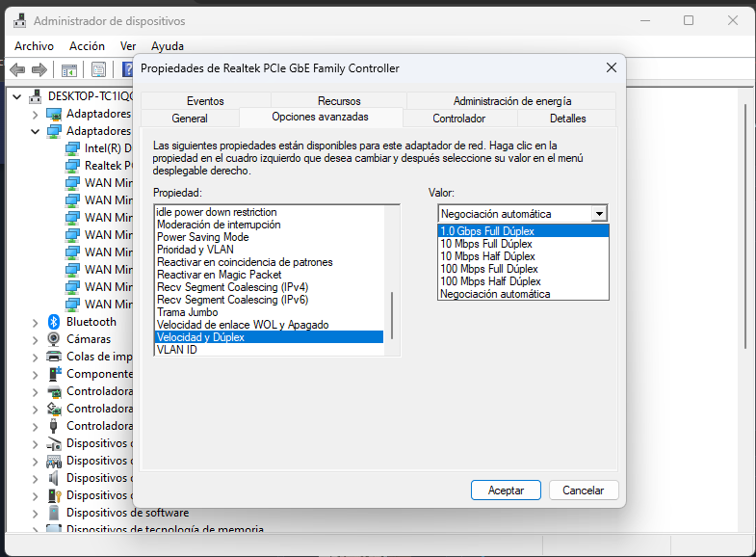Expand the Bluetooth tree node
Image resolution: width=756 pixels, height=557 pixels.
(36, 322)
